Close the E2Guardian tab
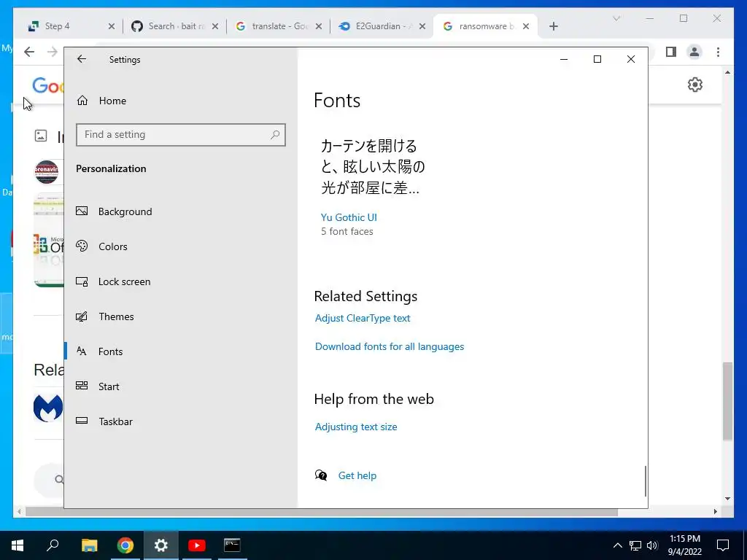Image resolution: width=747 pixels, height=560 pixels. [x=422, y=26]
